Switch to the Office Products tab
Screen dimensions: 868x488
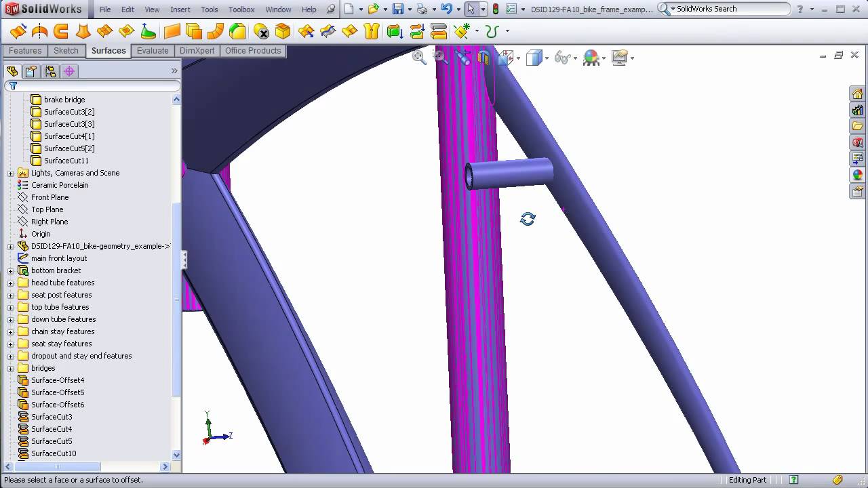[253, 51]
